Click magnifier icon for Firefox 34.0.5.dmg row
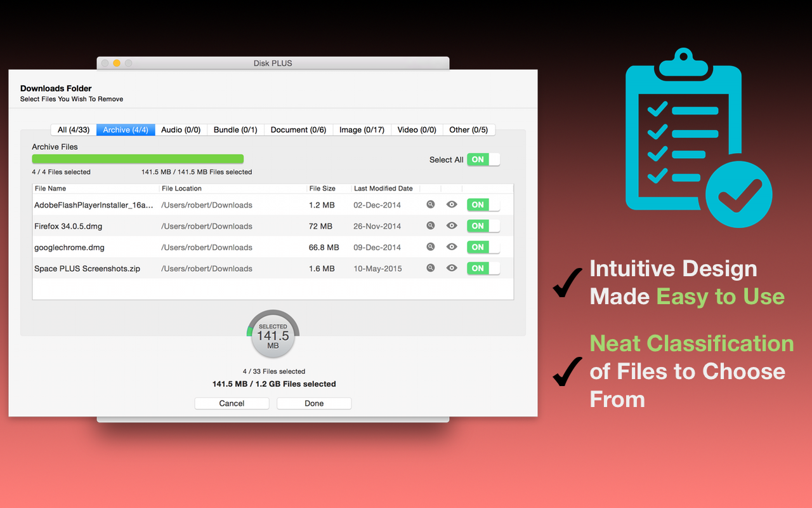This screenshot has height=508, width=812. click(431, 225)
